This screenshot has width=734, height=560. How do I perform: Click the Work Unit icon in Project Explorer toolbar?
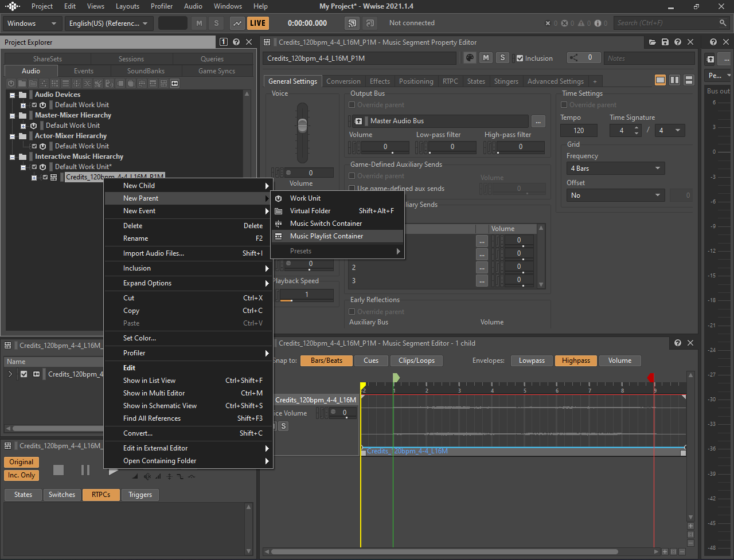(11, 83)
